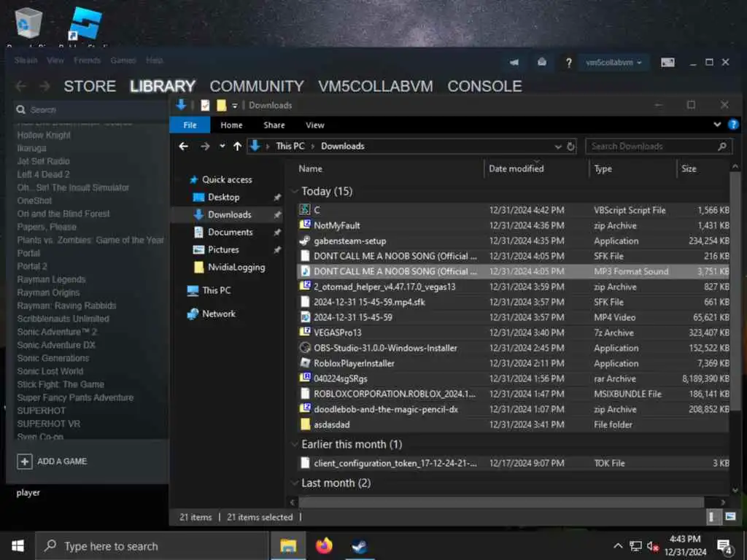The image size is (747, 560).
Task: Open the Friends menu in Steam
Action: (x=88, y=61)
